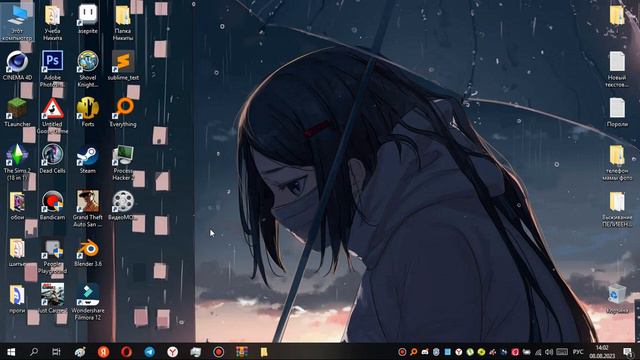
Task: Select the обои folder
Action: coord(17,205)
